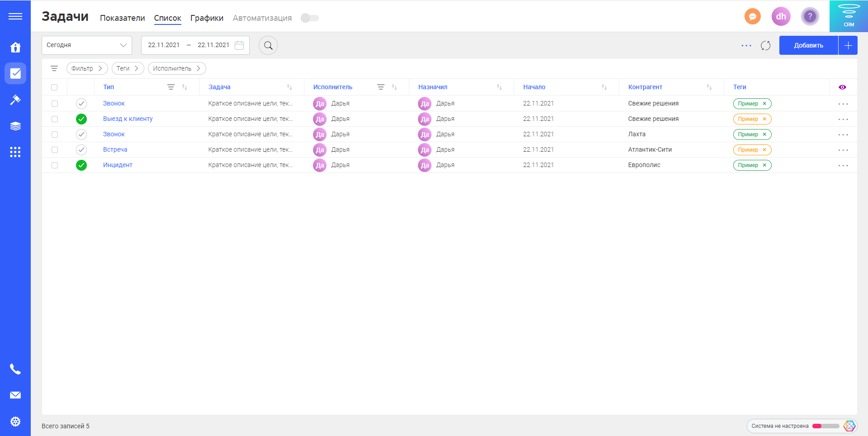This screenshot has height=436, width=868.
Task: Open the mail envelope sidebar icon
Action: tap(15, 395)
